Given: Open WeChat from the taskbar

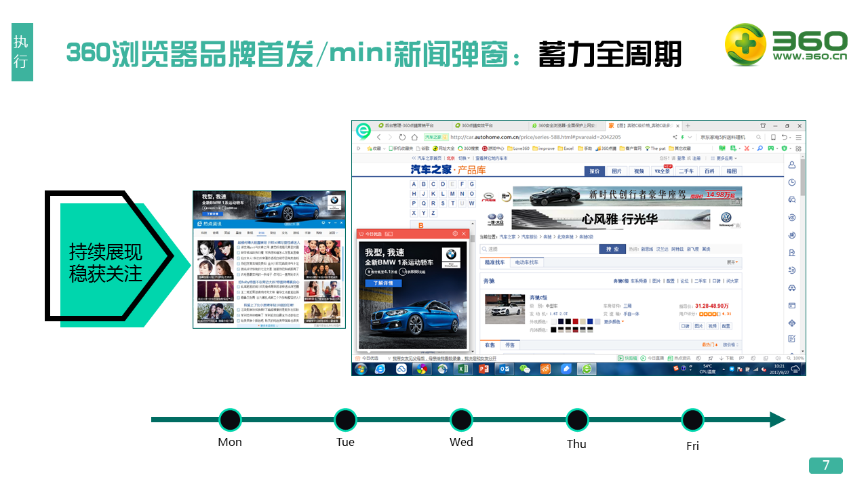Looking at the screenshot, I should tap(525, 369).
